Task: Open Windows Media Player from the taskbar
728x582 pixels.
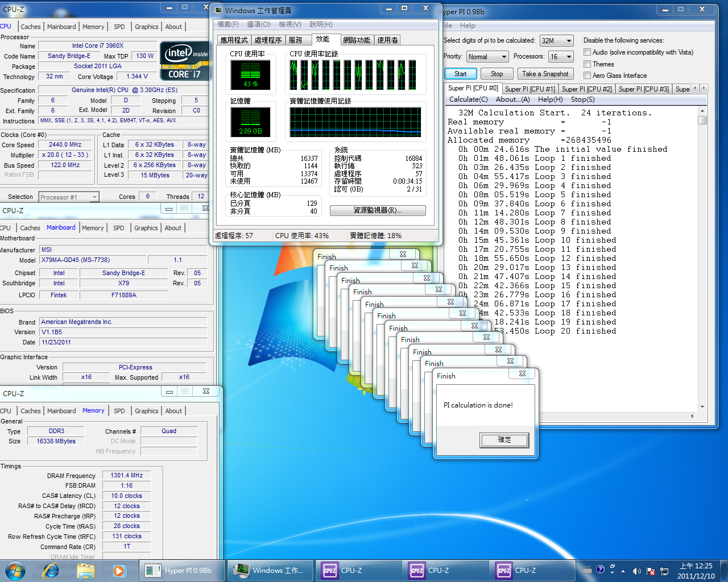Action: pos(119,571)
